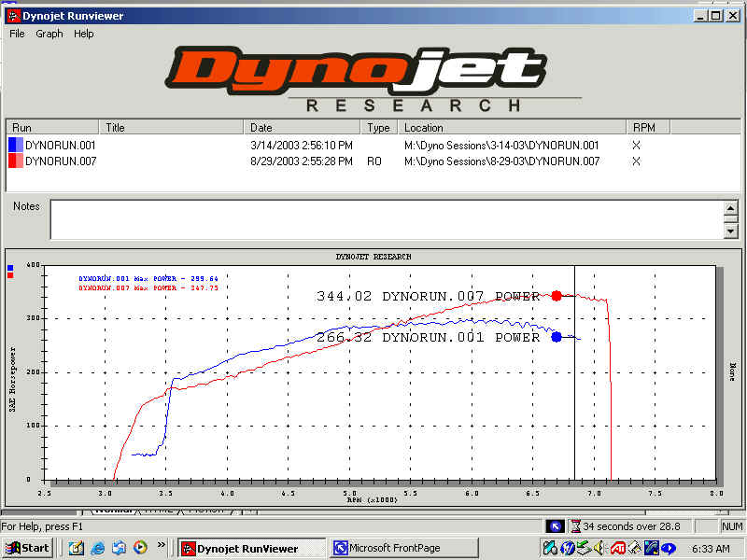
Task: Click the ATI tray icon
Action: 618,548
